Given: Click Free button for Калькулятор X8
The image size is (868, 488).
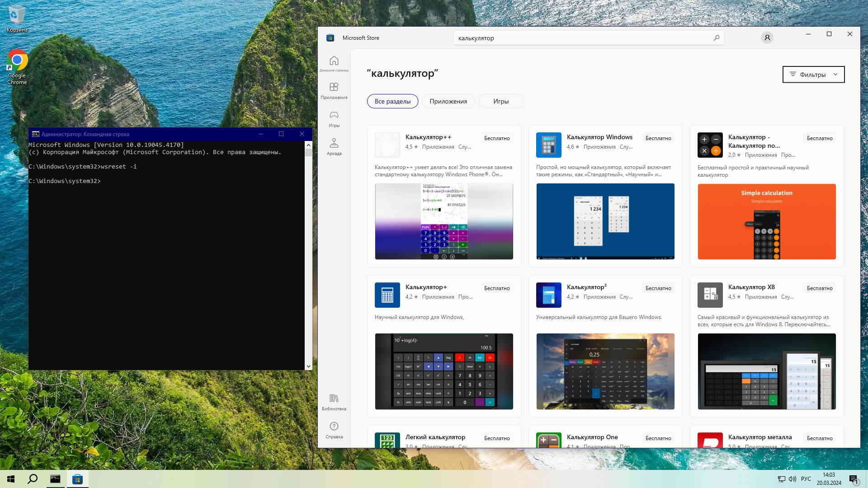Looking at the screenshot, I should click(x=819, y=288).
